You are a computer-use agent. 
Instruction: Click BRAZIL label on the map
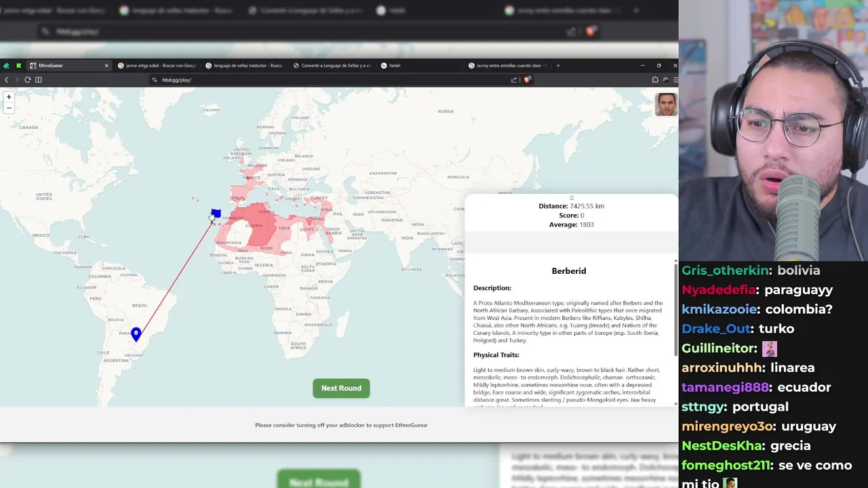pos(140,305)
